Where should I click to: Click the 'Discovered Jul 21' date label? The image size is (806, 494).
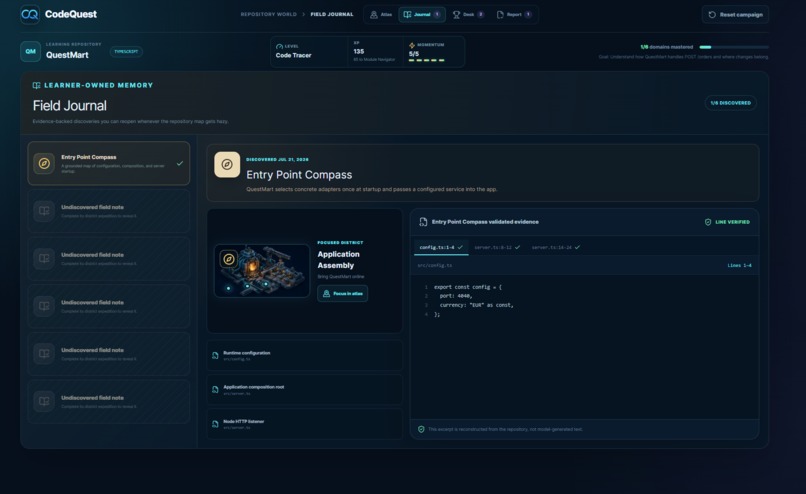(278, 159)
